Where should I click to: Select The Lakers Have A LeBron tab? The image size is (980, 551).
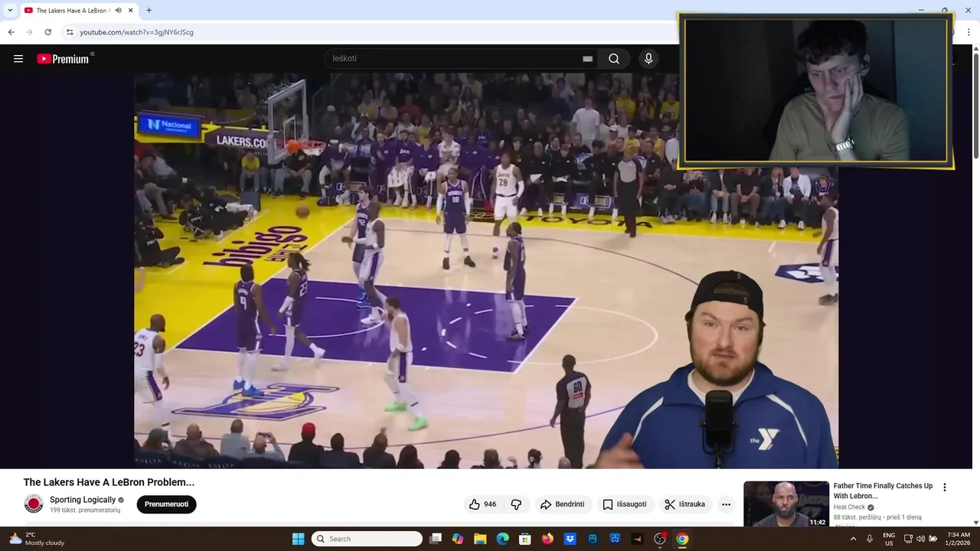click(73, 11)
